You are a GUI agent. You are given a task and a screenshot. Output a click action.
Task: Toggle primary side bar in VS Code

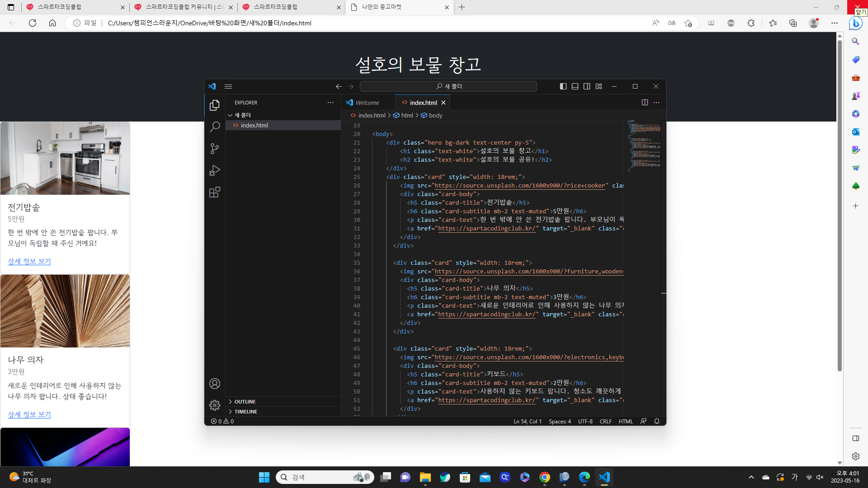click(x=563, y=86)
